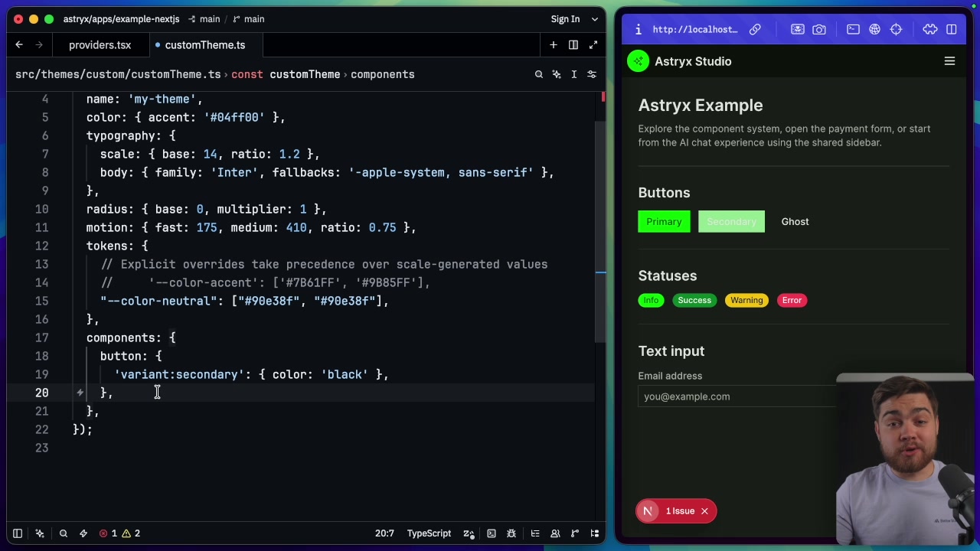
Task: Select the customTheme.ts tab
Action: pyautogui.click(x=204, y=45)
